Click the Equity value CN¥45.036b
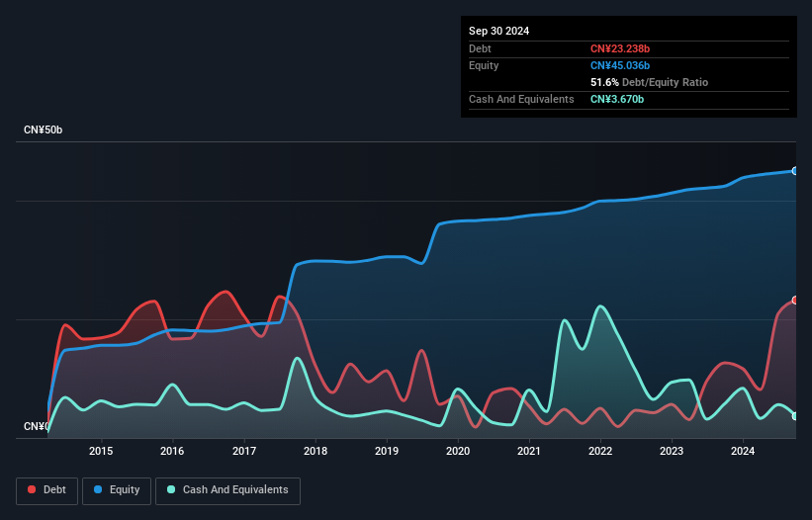This screenshot has width=812, height=520. coord(620,65)
